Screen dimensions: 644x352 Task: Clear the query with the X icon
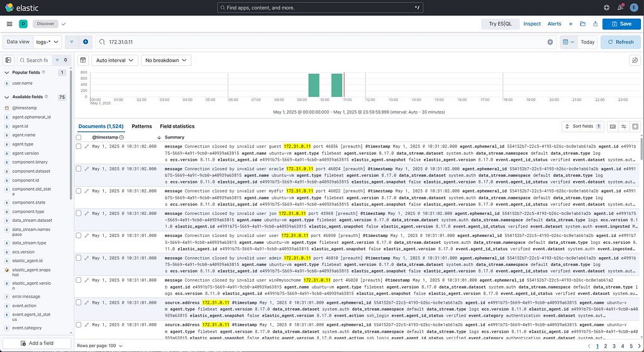(550, 42)
